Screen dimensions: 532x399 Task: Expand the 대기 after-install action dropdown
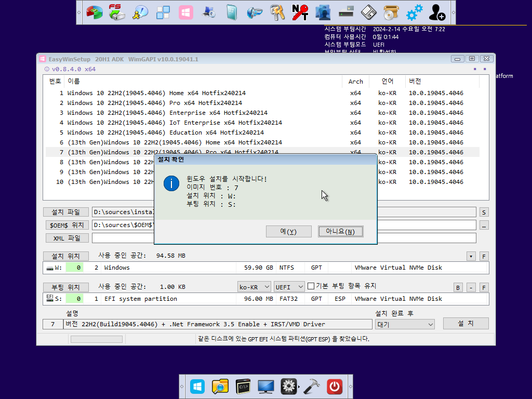tap(405, 324)
